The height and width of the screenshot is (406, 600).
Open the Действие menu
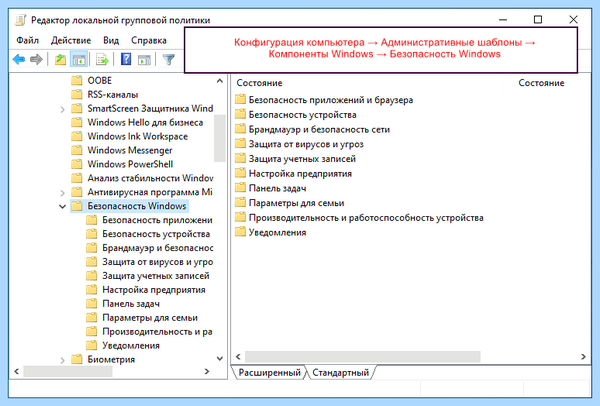pos(71,40)
